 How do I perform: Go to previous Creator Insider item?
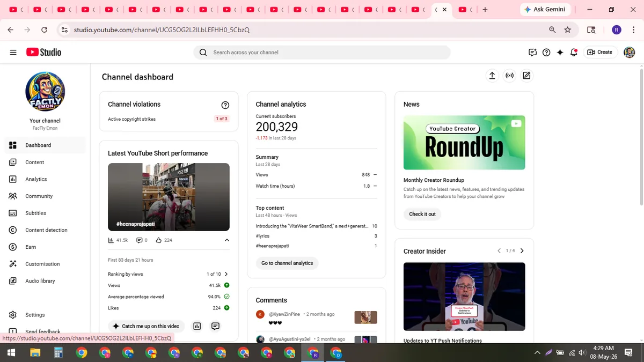499,250
